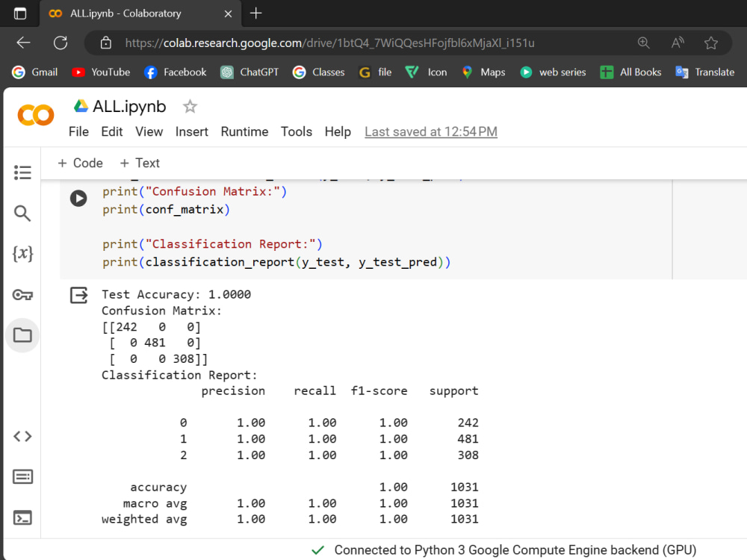Open the search sidebar

(22, 213)
